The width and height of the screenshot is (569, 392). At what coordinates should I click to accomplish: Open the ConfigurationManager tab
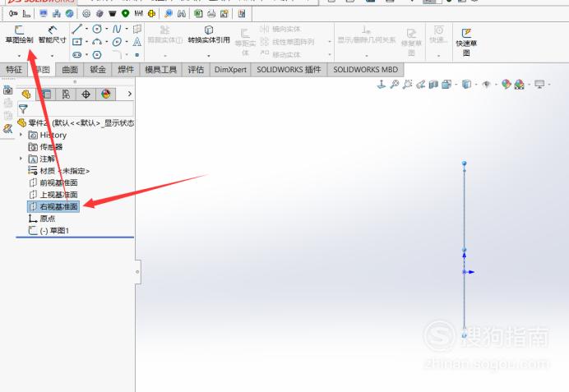click(x=66, y=95)
